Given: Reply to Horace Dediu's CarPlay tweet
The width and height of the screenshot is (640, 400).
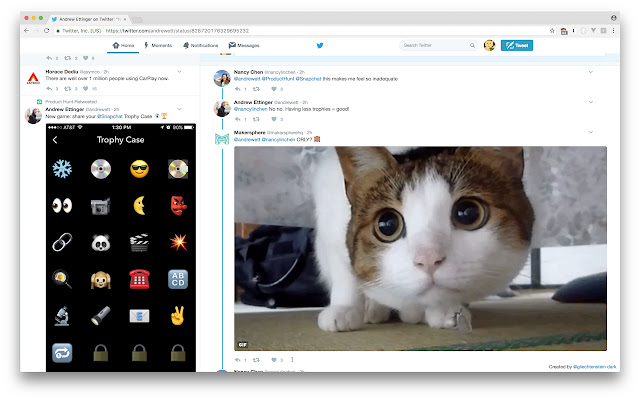Looking at the screenshot, I should 49,89.
